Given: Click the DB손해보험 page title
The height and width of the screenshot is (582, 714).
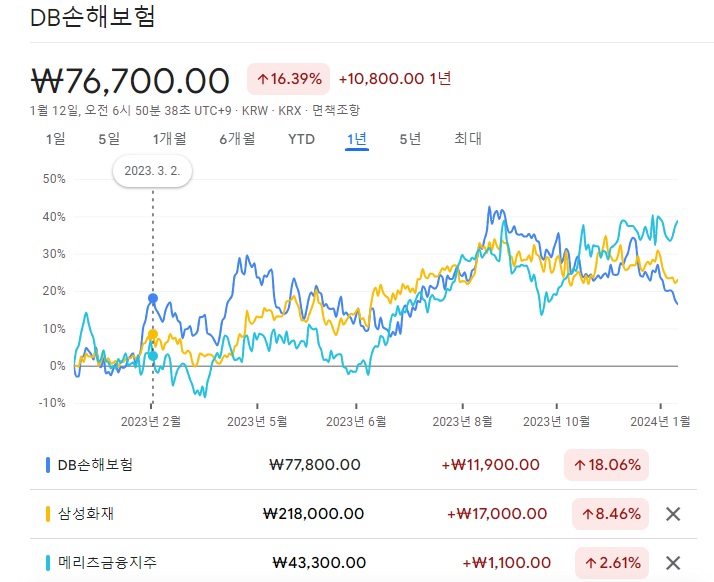Looking at the screenshot, I should [x=93, y=17].
